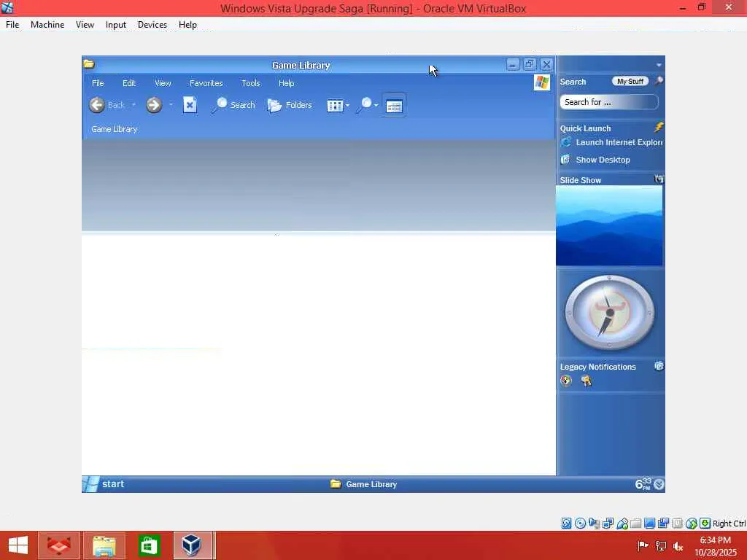Click the My Stuff search scope button
747x560 pixels.
(x=630, y=82)
